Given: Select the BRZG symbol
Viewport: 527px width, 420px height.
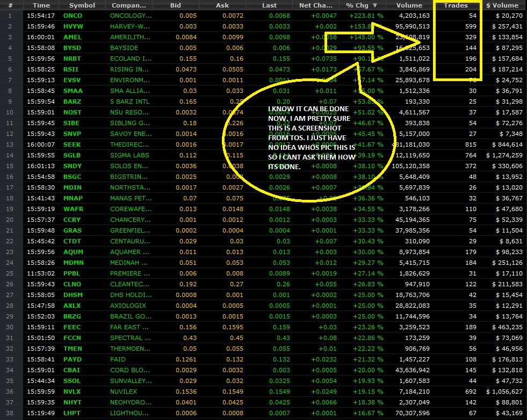Looking at the screenshot, I should tap(73, 316).
